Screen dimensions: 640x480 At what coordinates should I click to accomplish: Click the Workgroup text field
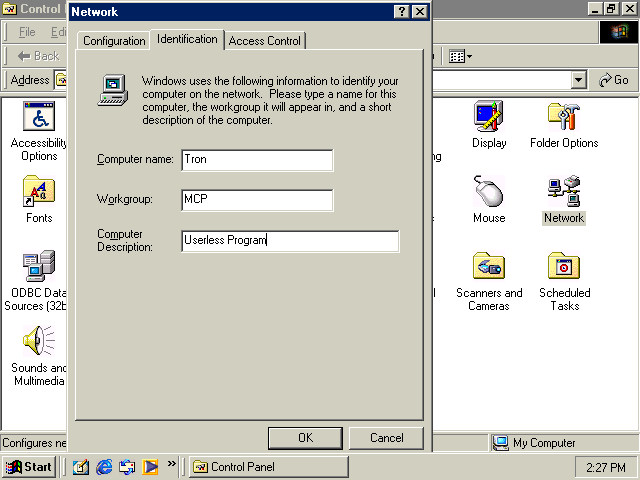coord(257,200)
